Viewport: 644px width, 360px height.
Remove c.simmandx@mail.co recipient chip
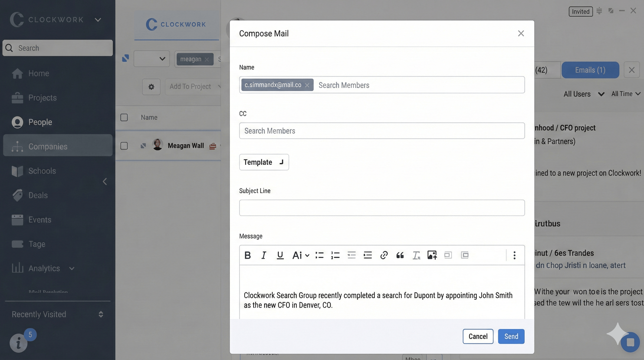pyautogui.click(x=307, y=85)
